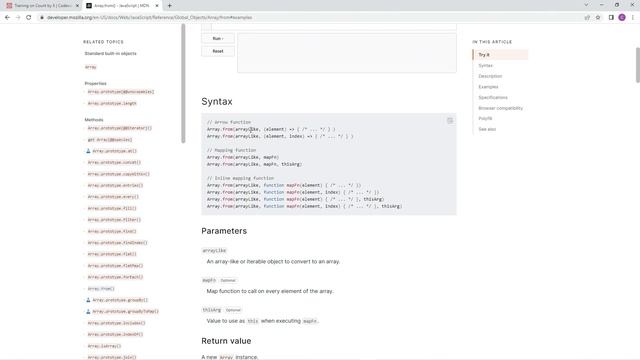Viewport: 640px width, 360px height.
Task: Click the Return value section heading
Action: point(226,341)
